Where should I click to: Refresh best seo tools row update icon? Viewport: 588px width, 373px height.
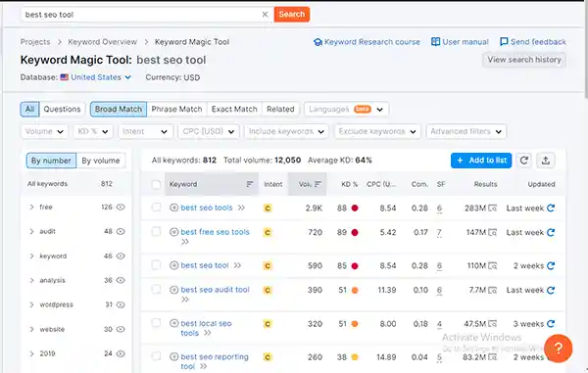click(x=551, y=208)
